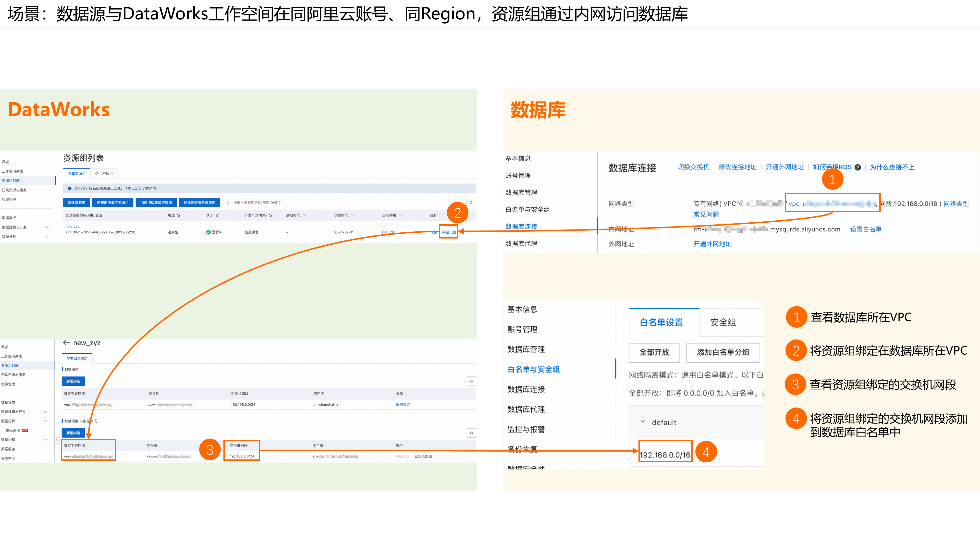Click 修改连接地址
Screen dimensions: 980x551
point(737,167)
